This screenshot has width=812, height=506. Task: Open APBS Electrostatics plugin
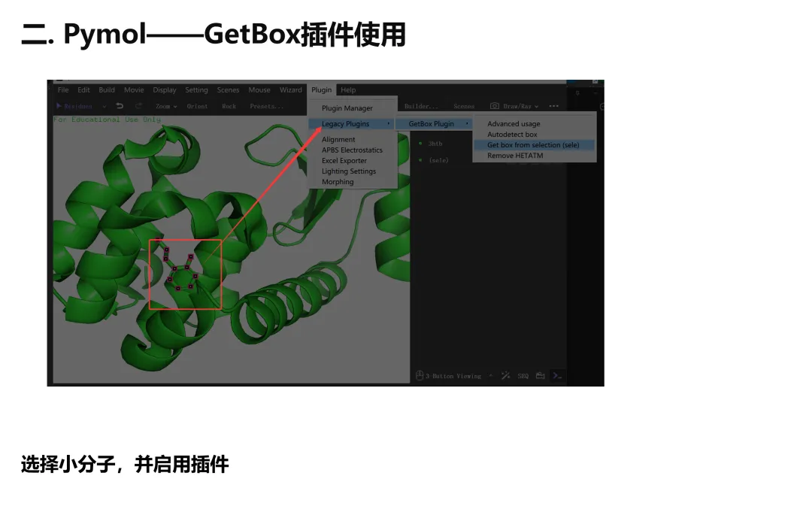click(352, 150)
